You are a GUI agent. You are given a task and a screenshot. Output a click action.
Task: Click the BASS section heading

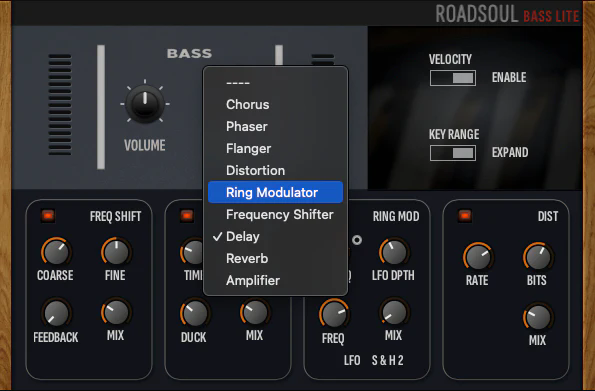point(189,54)
